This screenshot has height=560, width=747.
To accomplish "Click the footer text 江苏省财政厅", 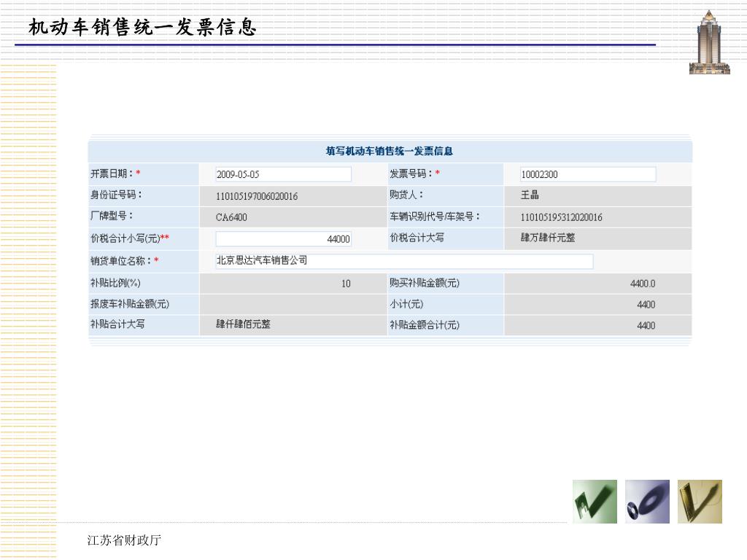I will [124, 540].
